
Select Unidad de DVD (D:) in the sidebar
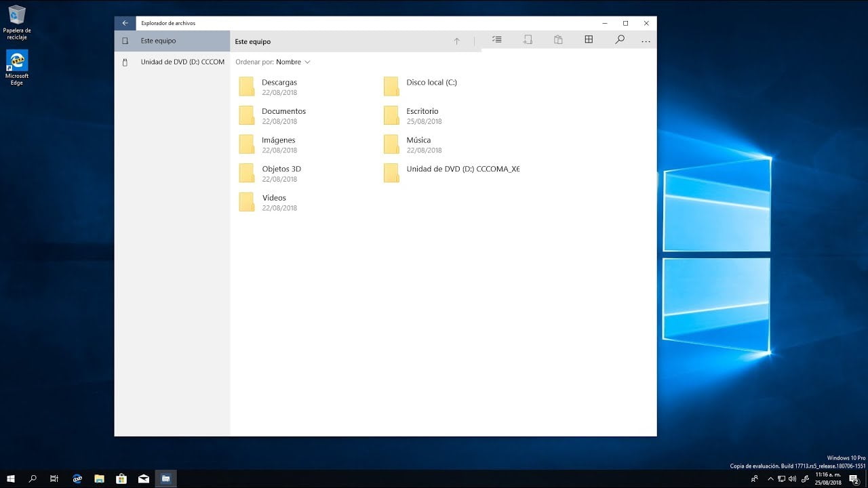[x=181, y=62]
